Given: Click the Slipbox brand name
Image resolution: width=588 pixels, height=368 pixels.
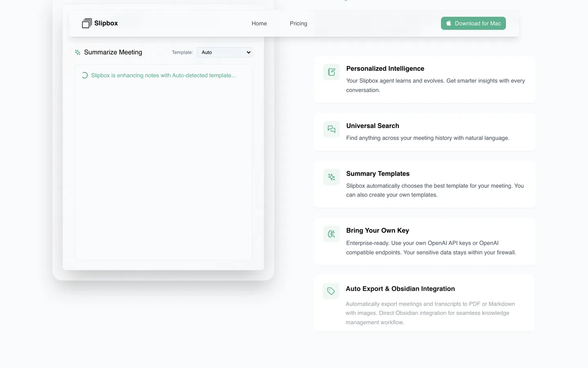Looking at the screenshot, I should tap(106, 23).
